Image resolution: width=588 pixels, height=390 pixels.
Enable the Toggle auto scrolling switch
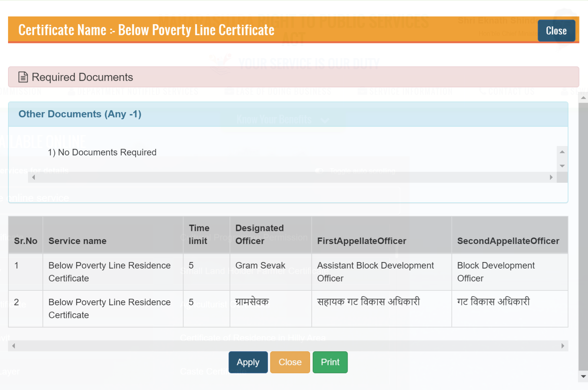[320, 171]
